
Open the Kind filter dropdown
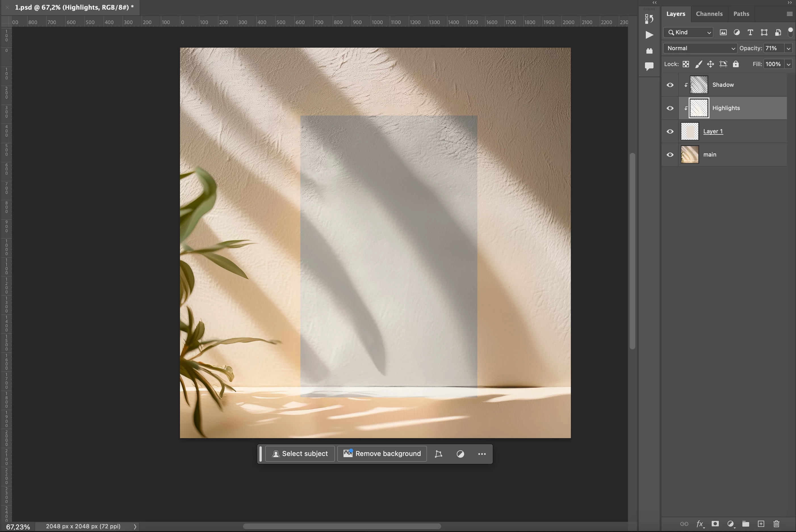pos(688,32)
